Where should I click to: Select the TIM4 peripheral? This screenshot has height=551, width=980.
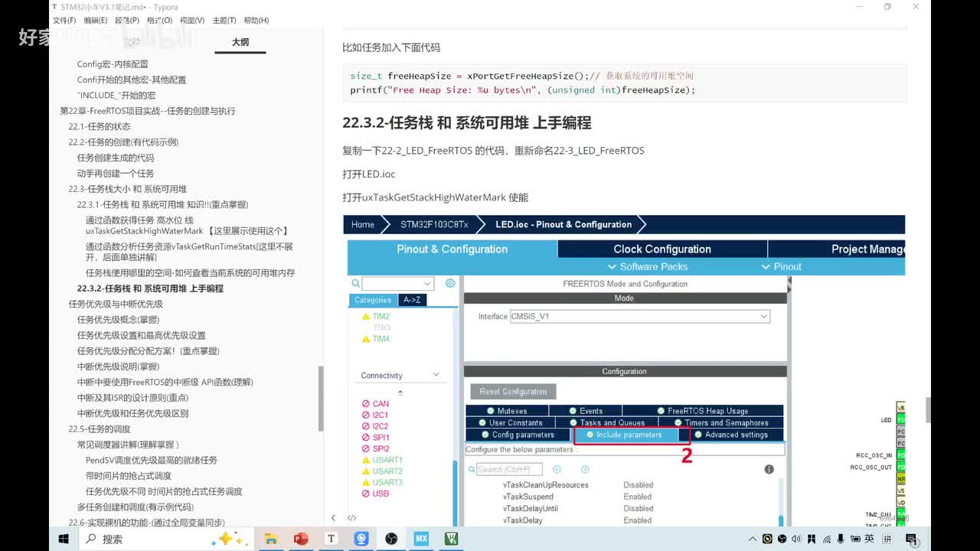[x=381, y=339]
